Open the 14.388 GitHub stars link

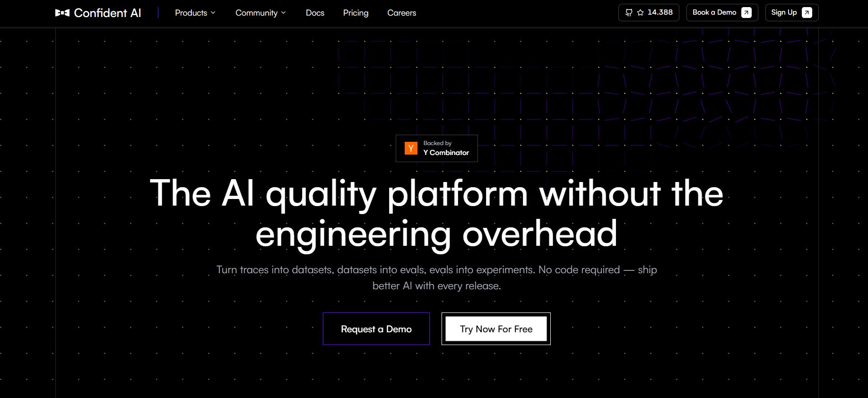click(649, 13)
